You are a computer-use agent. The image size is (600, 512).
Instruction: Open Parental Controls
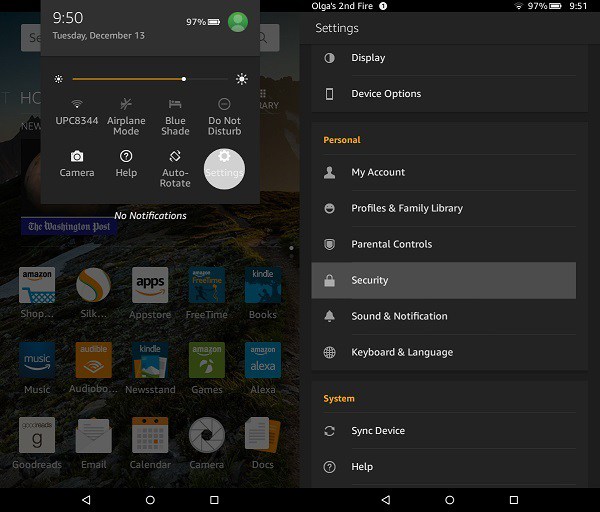point(449,244)
